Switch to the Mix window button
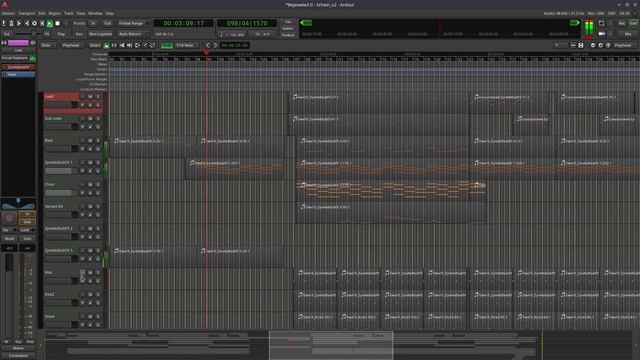 tap(628, 34)
